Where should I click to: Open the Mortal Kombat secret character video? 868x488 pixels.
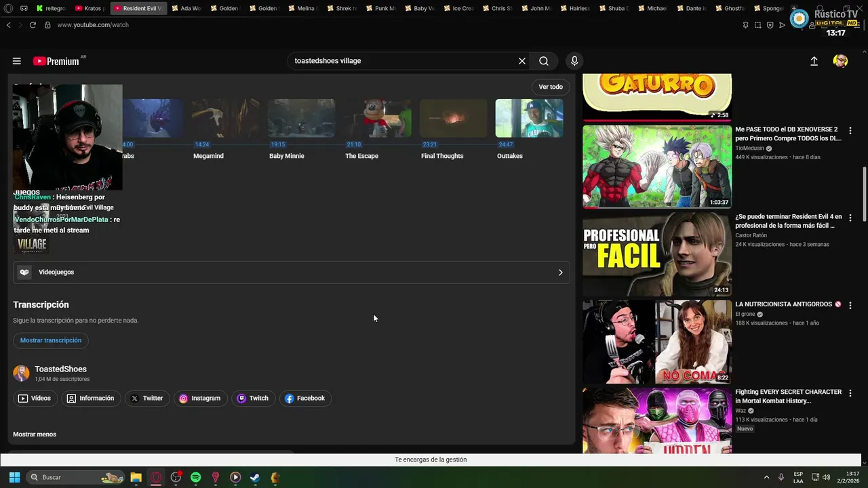click(x=657, y=421)
